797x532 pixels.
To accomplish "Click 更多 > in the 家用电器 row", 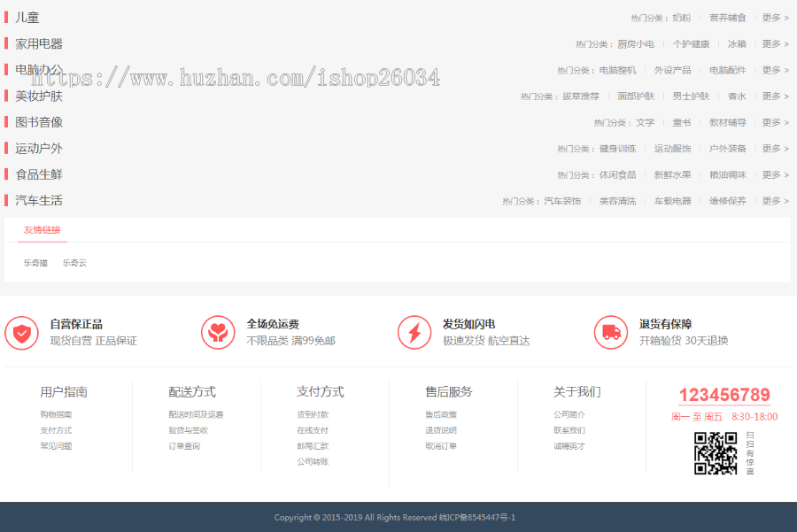I will point(776,43).
